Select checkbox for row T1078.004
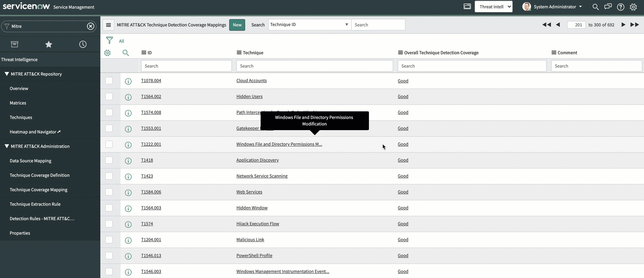 [109, 81]
